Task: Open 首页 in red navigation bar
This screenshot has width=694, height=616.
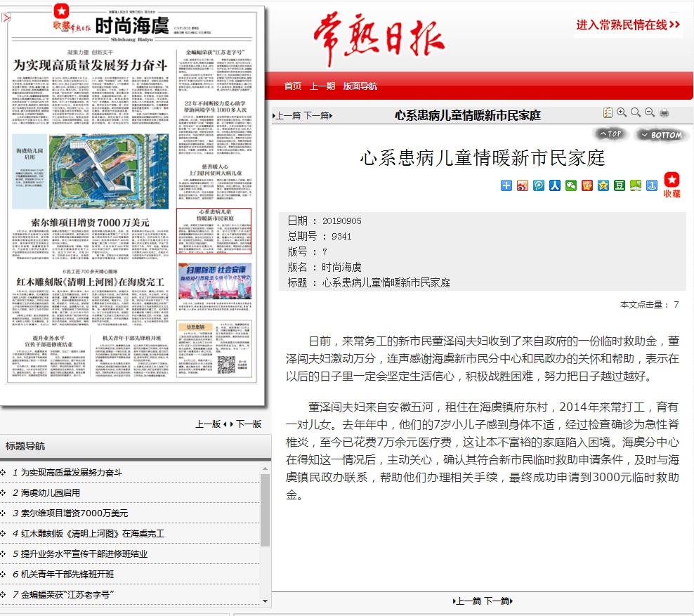Action: 292,86
